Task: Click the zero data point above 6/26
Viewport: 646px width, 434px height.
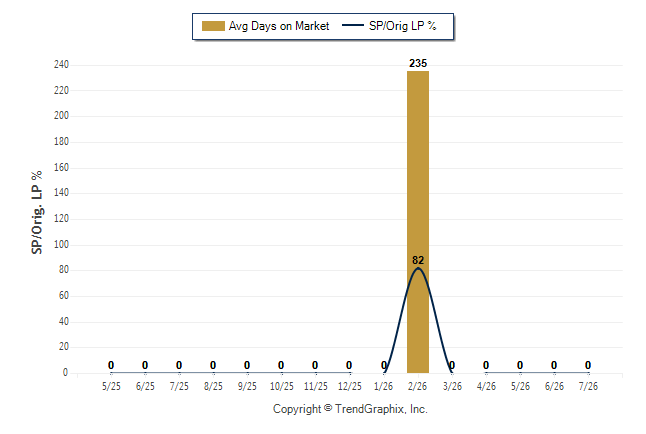Action: point(554,365)
